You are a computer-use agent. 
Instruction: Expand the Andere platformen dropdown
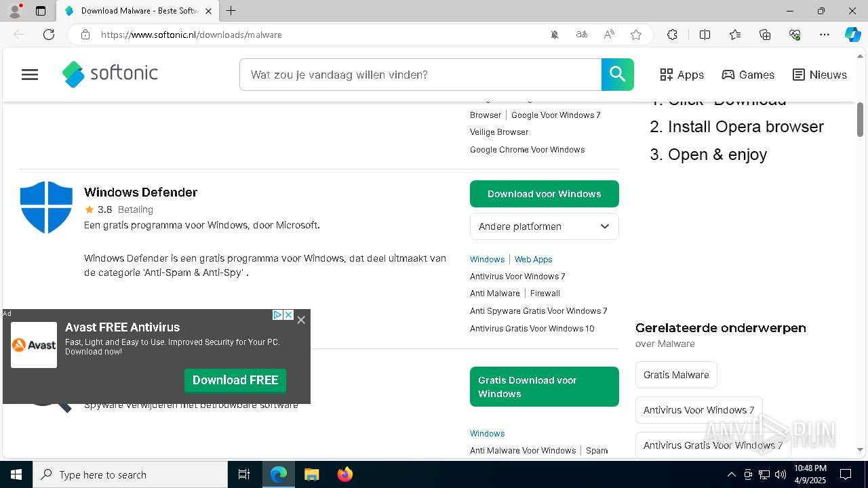point(545,226)
